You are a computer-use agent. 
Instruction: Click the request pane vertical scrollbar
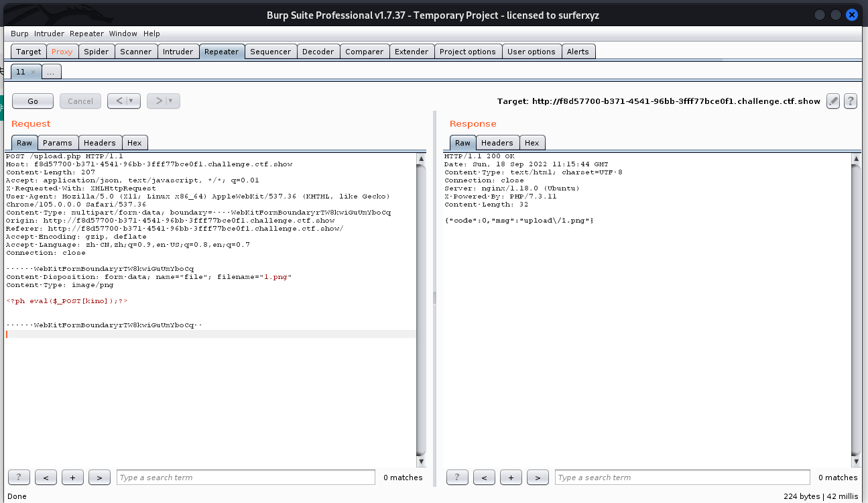(x=421, y=310)
